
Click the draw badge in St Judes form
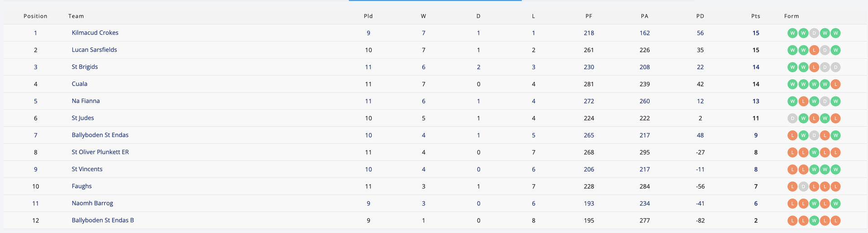[x=792, y=119]
